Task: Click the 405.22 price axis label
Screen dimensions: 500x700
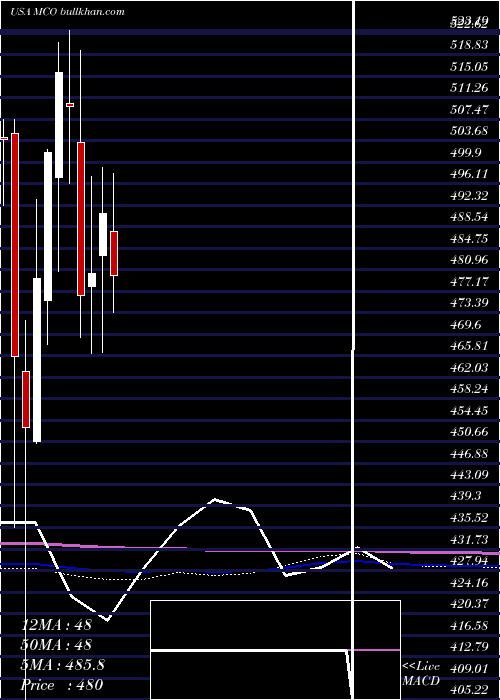Action: 469,691
